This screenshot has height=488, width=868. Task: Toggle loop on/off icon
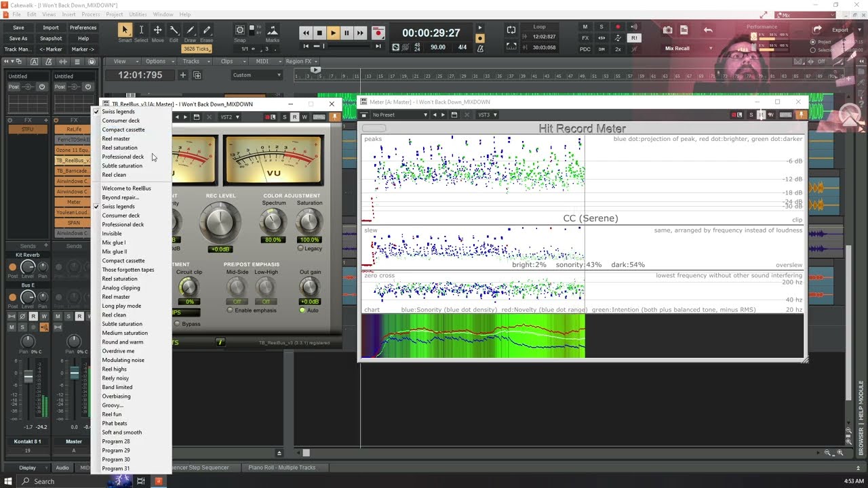(511, 30)
